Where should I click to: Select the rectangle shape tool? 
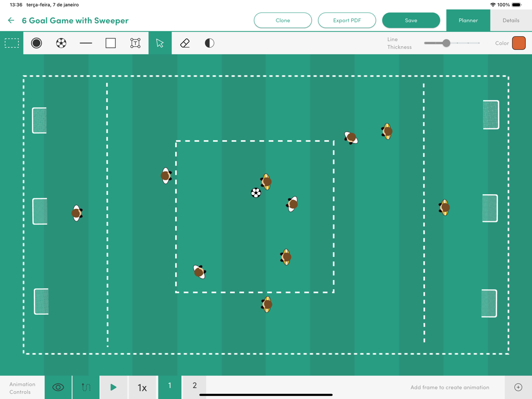tap(110, 43)
